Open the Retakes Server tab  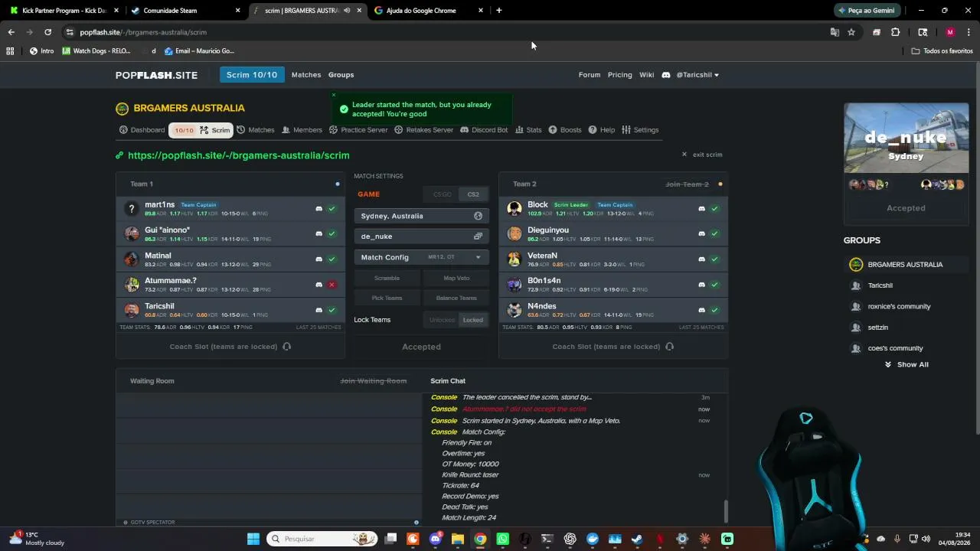(424, 130)
